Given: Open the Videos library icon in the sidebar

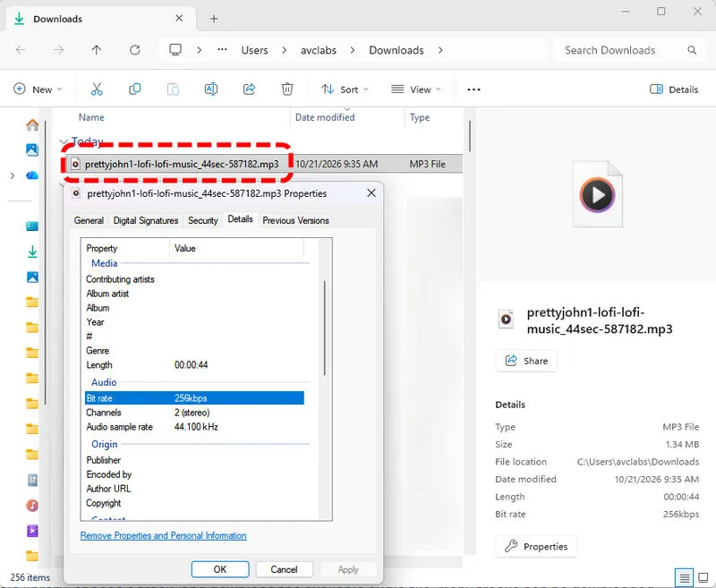Looking at the screenshot, I should point(32,531).
